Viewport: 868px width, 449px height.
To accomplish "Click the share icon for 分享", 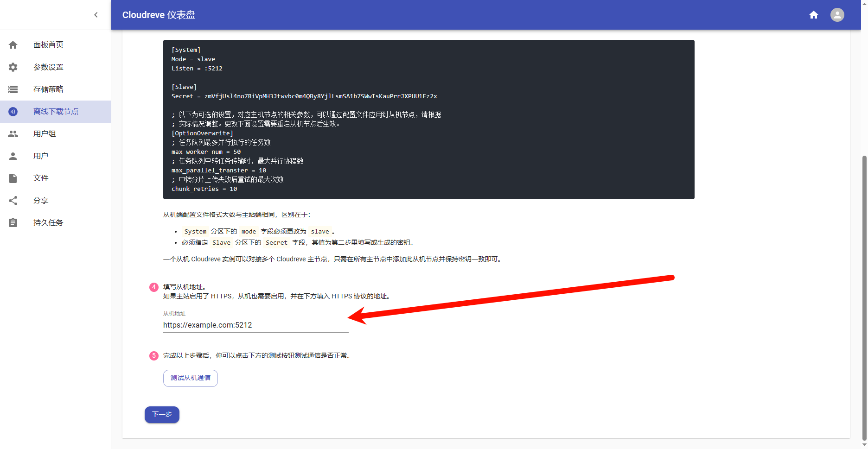I will (13, 201).
